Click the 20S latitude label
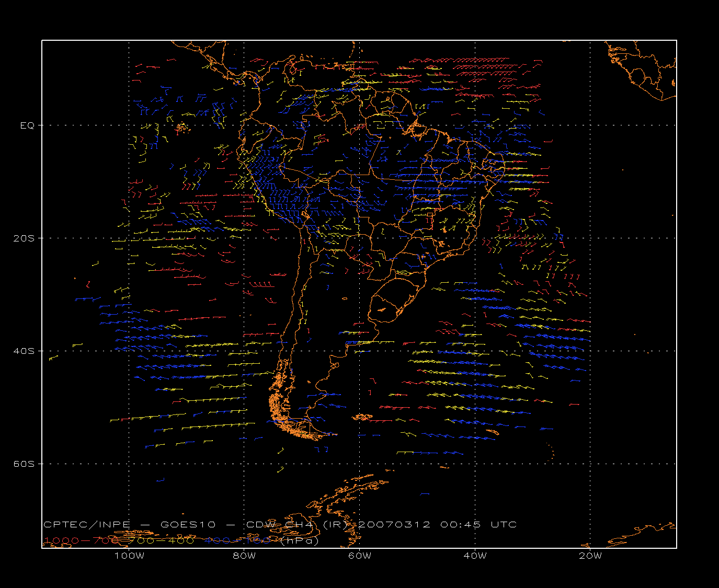 [24, 238]
